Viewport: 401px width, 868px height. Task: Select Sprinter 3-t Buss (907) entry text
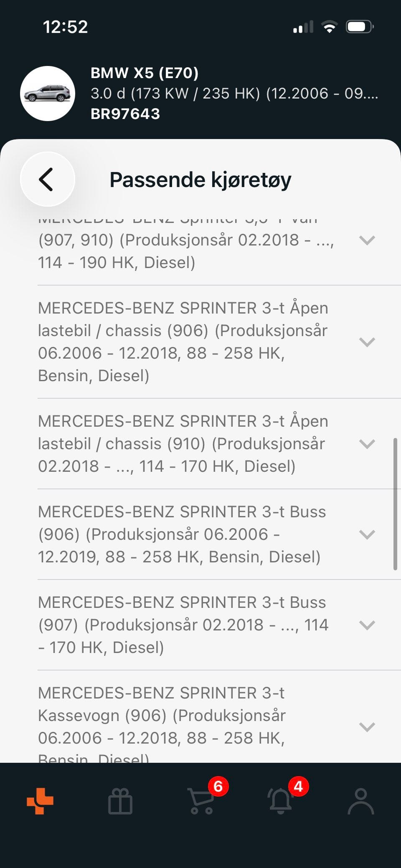coord(183,625)
